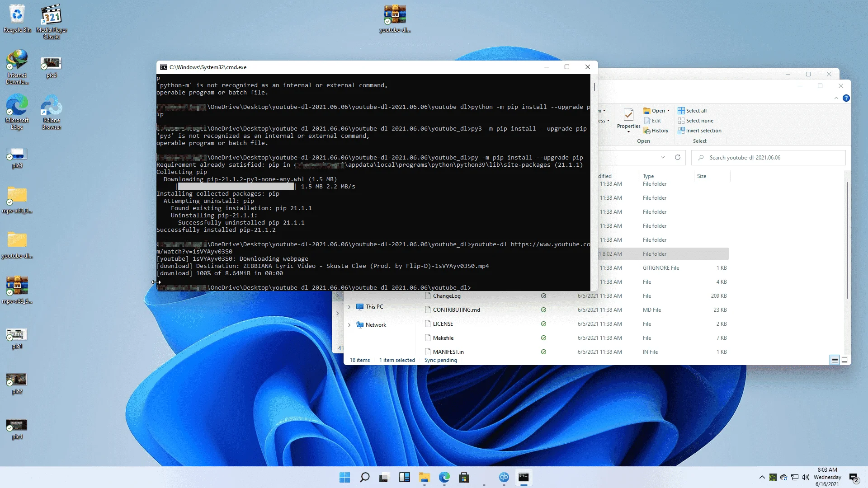Click GITIGNORE File type cell
868x488 pixels.
tap(661, 268)
